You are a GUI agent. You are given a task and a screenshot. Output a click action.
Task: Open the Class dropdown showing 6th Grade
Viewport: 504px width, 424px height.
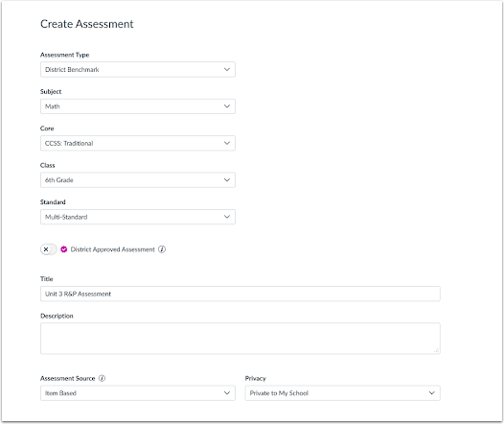[x=138, y=180]
